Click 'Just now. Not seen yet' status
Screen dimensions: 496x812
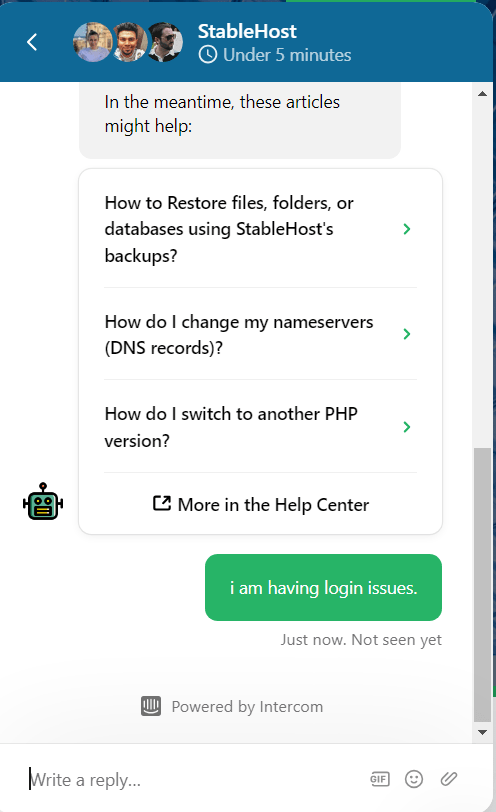tap(361, 640)
